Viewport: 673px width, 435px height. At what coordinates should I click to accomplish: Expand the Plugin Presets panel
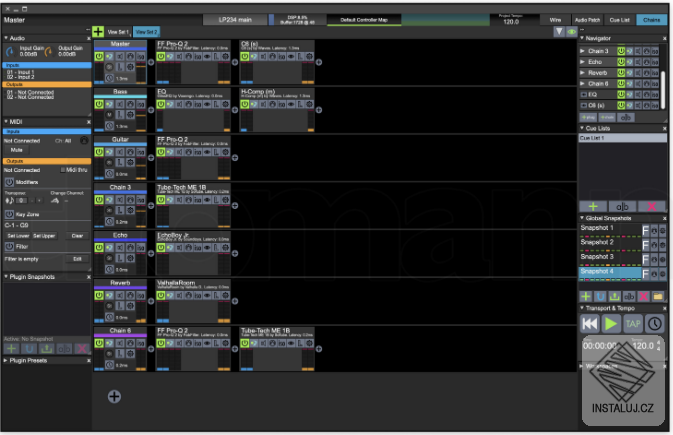pyautogui.click(x=6, y=361)
